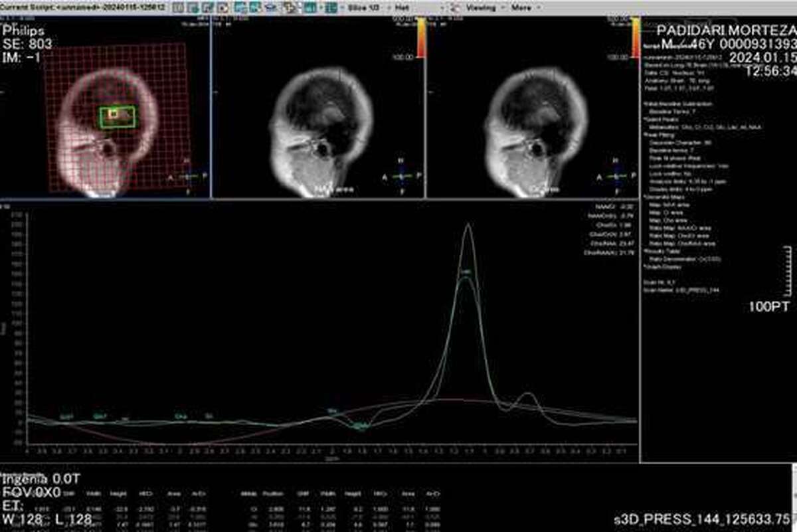This screenshot has width=797, height=532.
Task: Click the tallest peak in the spectrum graph
Action: coord(468,226)
